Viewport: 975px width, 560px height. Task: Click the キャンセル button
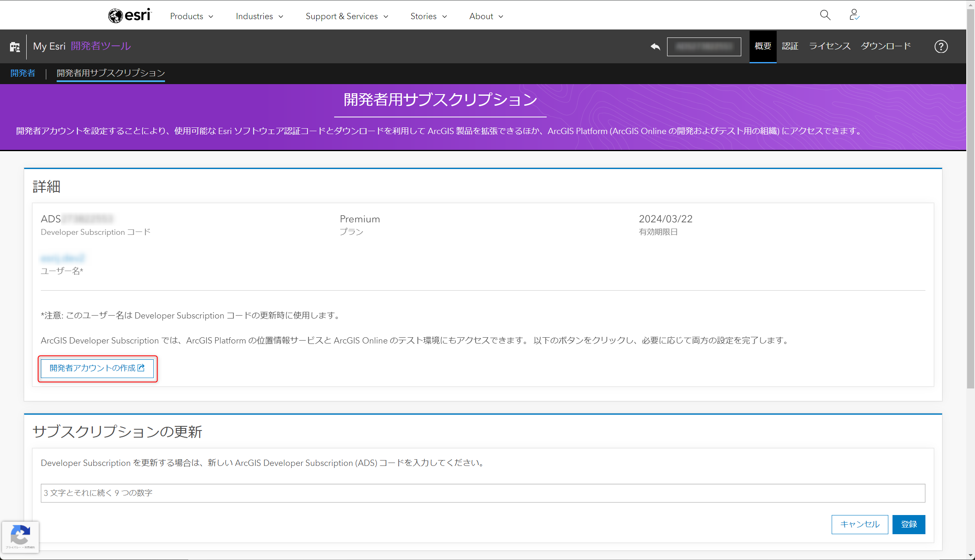click(x=860, y=525)
